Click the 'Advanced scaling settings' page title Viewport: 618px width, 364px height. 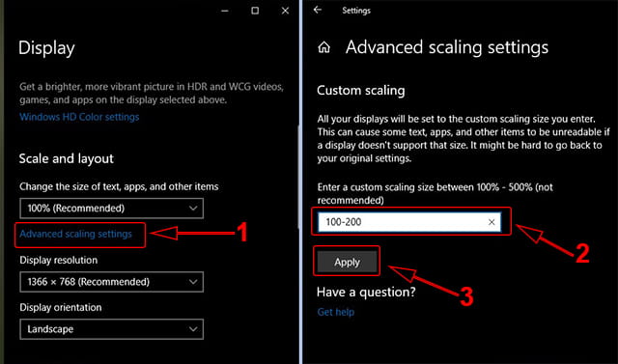[x=447, y=47]
